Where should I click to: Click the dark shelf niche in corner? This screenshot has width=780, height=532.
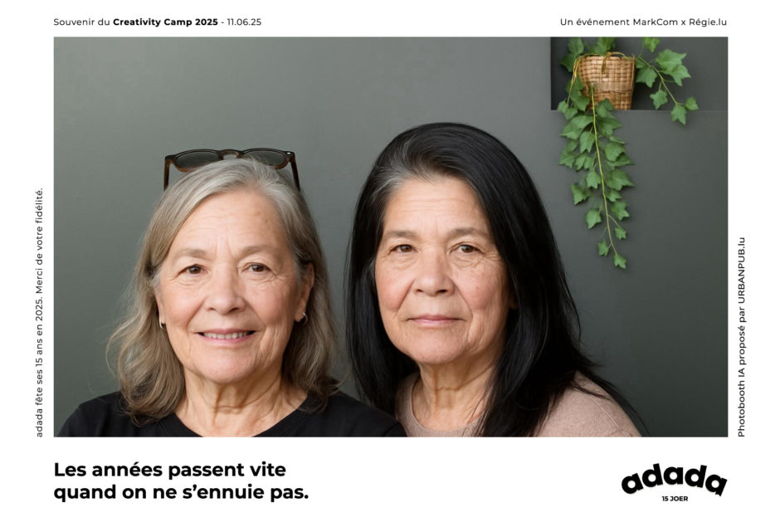(639, 74)
